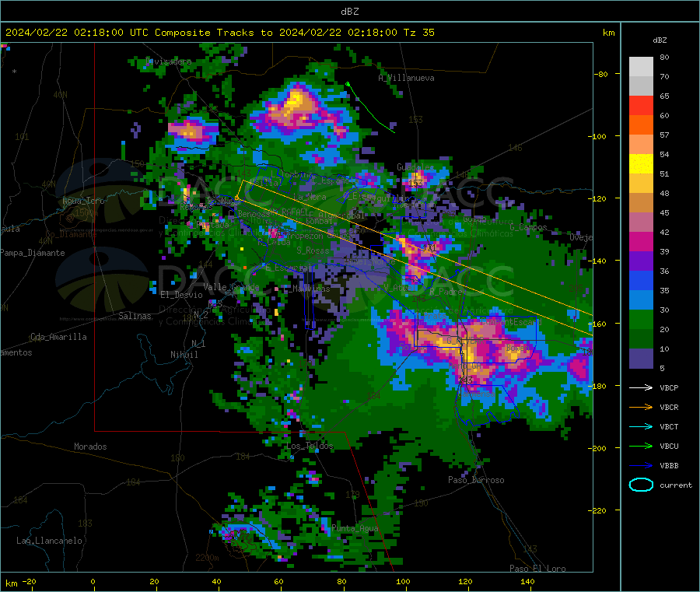
Task: Click the '100' km tick on bottom axis
Action: [x=403, y=581]
